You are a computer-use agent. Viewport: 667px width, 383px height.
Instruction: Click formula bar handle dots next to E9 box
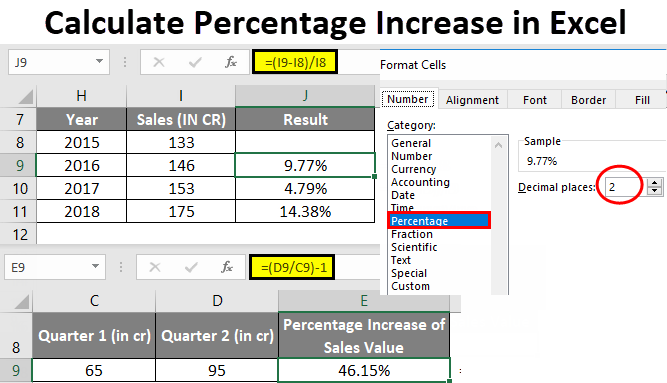coord(121,267)
